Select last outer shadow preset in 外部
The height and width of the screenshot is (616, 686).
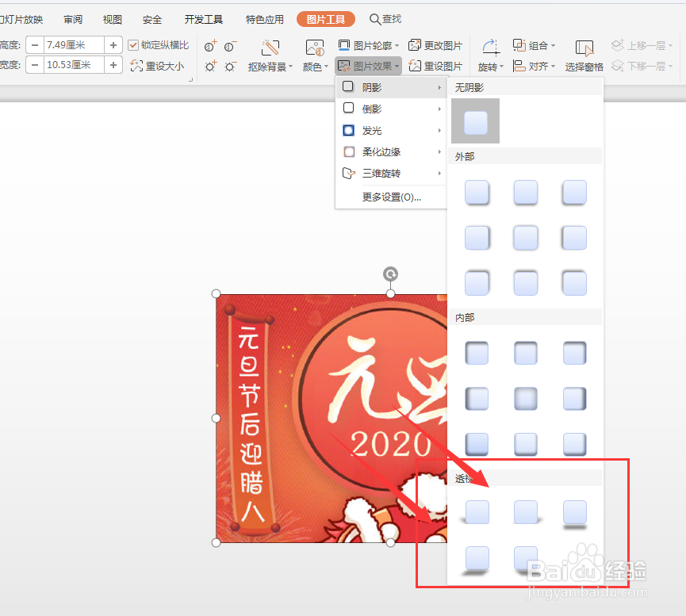(x=574, y=283)
